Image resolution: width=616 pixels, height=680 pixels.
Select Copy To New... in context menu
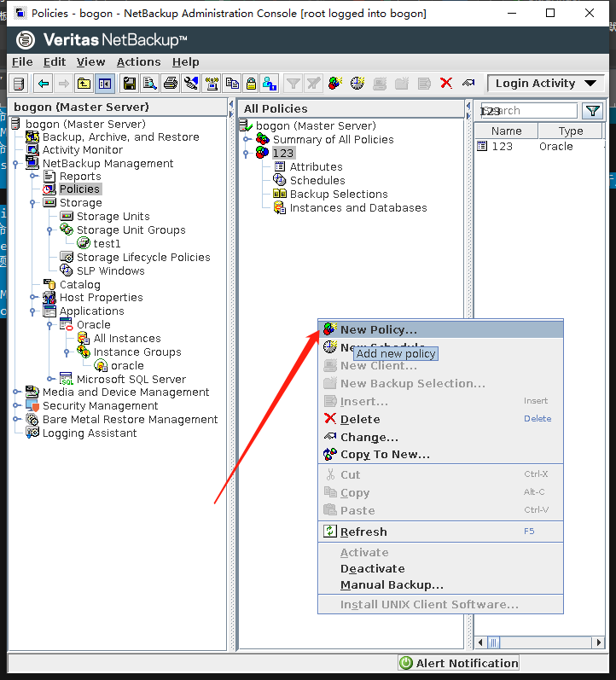click(441, 455)
